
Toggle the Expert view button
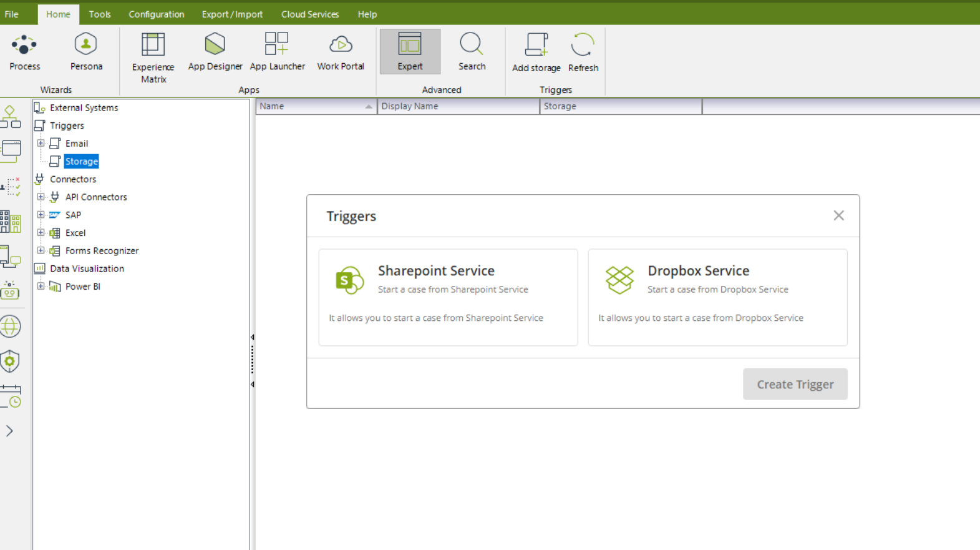pyautogui.click(x=410, y=52)
